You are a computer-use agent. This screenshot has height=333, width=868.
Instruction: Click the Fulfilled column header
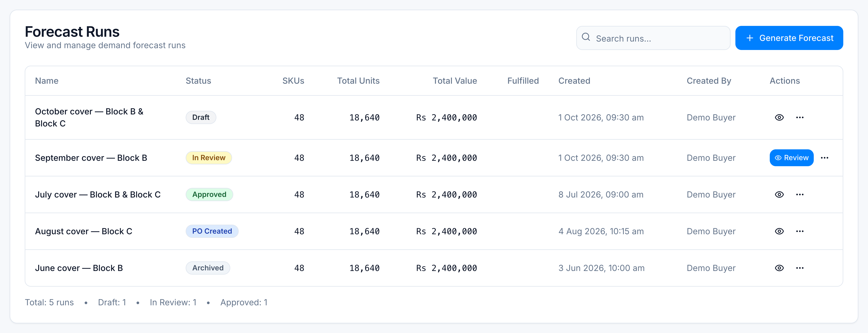coord(523,81)
